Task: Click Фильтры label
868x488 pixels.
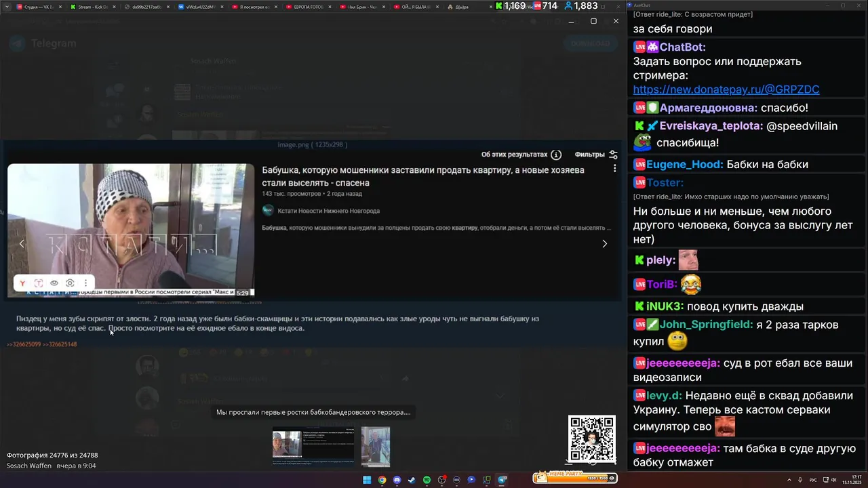Action: (x=589, y=155)
